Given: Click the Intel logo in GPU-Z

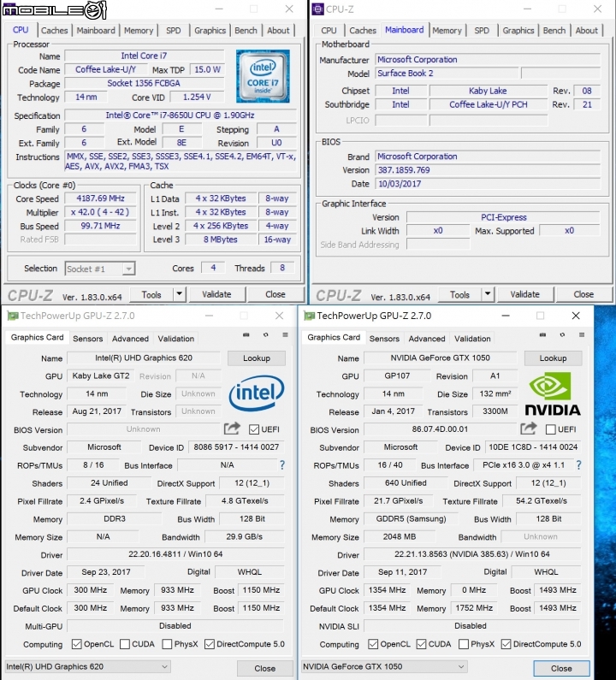Looking at the screenshot, I should pyautogui.click(x=257, y=393).
